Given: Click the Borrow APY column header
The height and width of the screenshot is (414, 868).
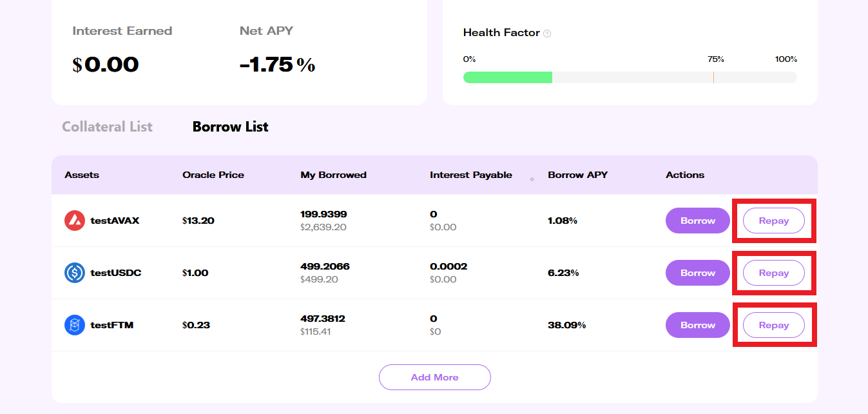Looking at the screenshot, I should (x=577, y=175).
